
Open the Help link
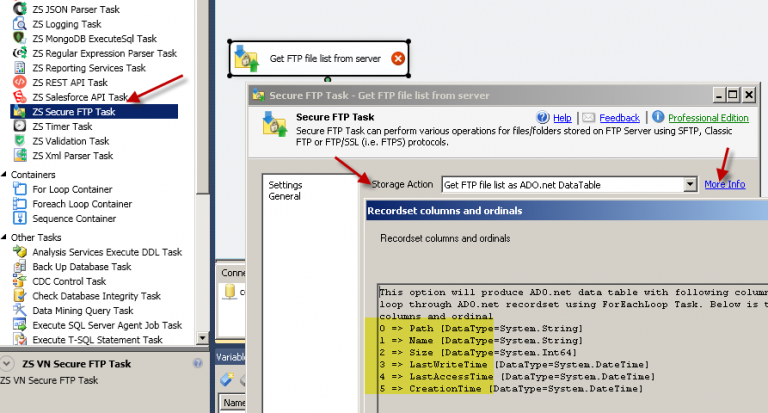562,118
